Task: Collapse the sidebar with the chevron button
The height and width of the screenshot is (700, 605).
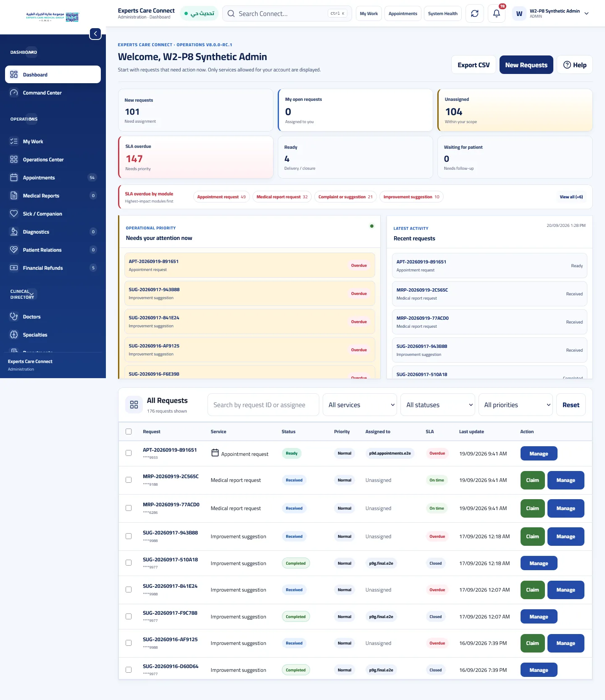Action: pyautogui.click(x=95, y=34)
